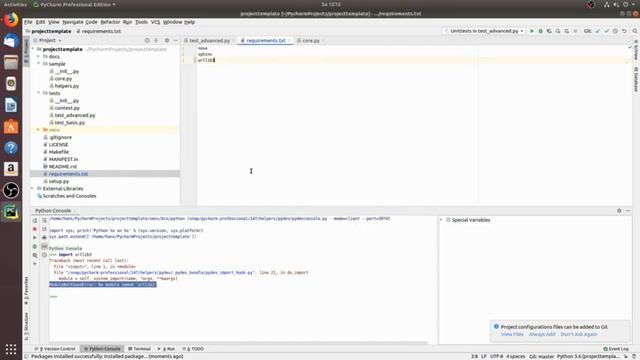
Task: Close the requirements.txt tab
Action: click(289, 41)
